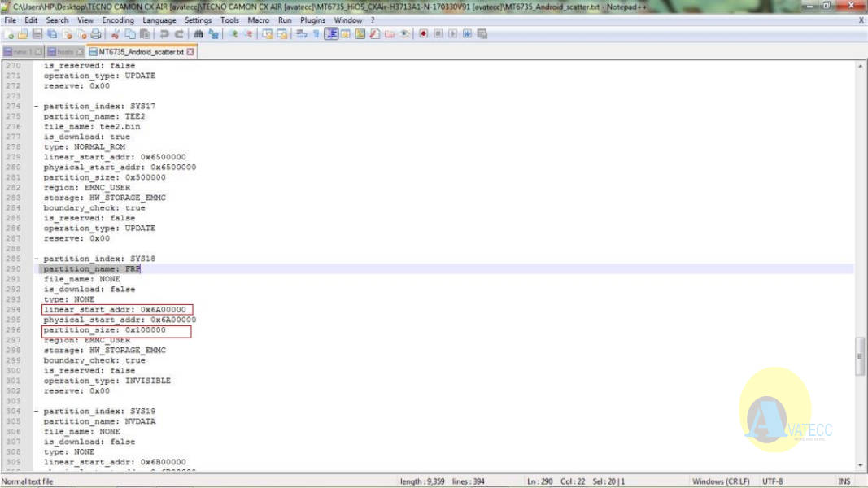Close the MT6735_Android_scatter.txt tab

point(190,51)
